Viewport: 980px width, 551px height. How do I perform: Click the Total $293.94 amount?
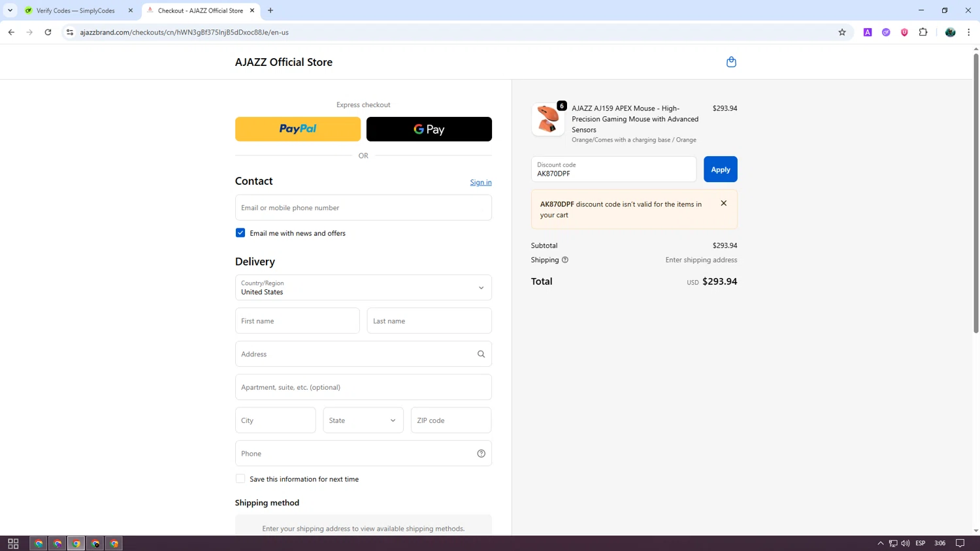click(x=719, y=281)
